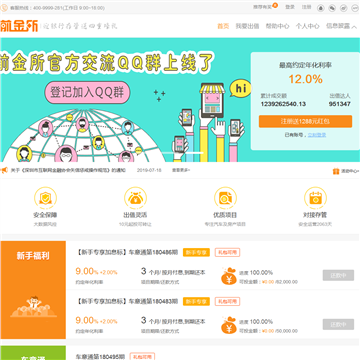Open project 车意通第180495期
The image size is (360, 360).
pyautogui.click(x=100, y=356)
